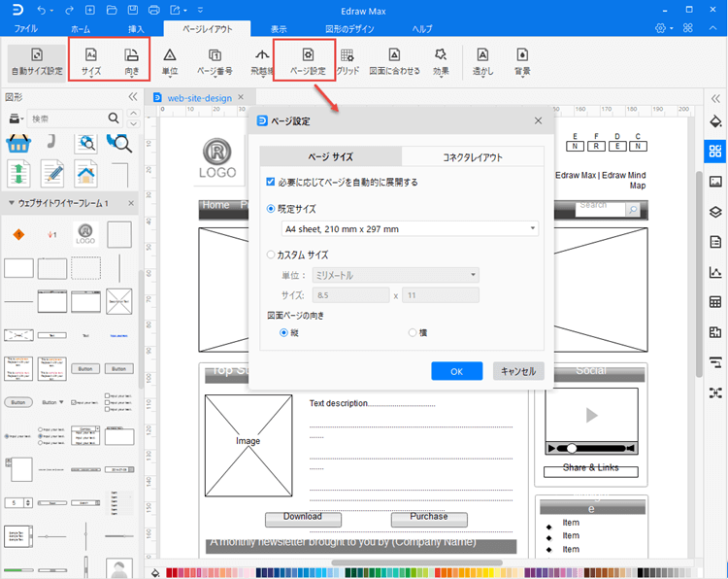
Task: Click the キャンセル button
Action: [x=518, y=371]
